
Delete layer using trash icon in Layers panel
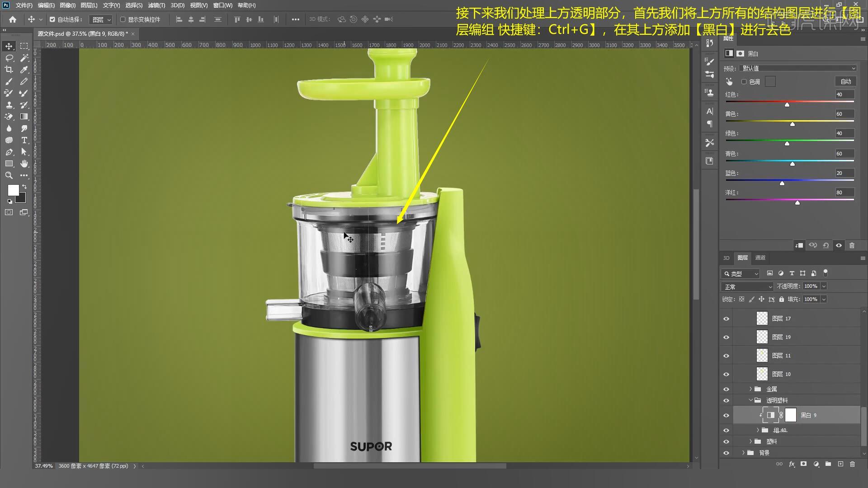(x=852, y=464)
